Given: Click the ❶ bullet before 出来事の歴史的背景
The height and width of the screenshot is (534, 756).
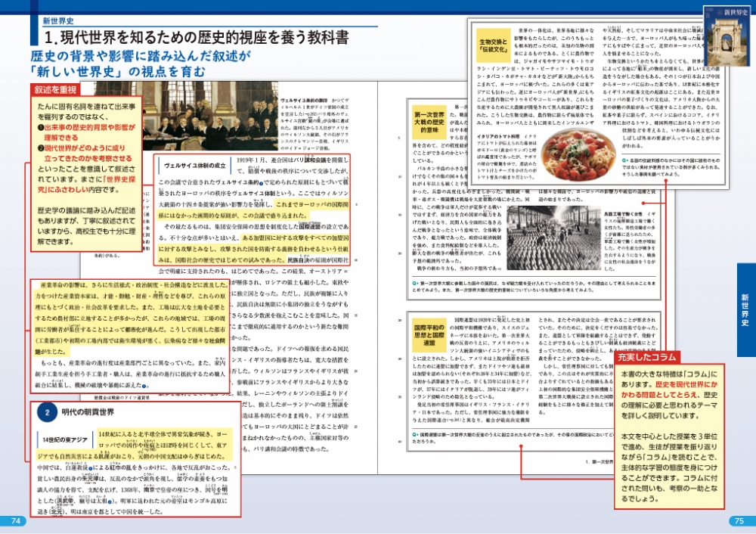Looking at the screenshot, I should (41, 128).
